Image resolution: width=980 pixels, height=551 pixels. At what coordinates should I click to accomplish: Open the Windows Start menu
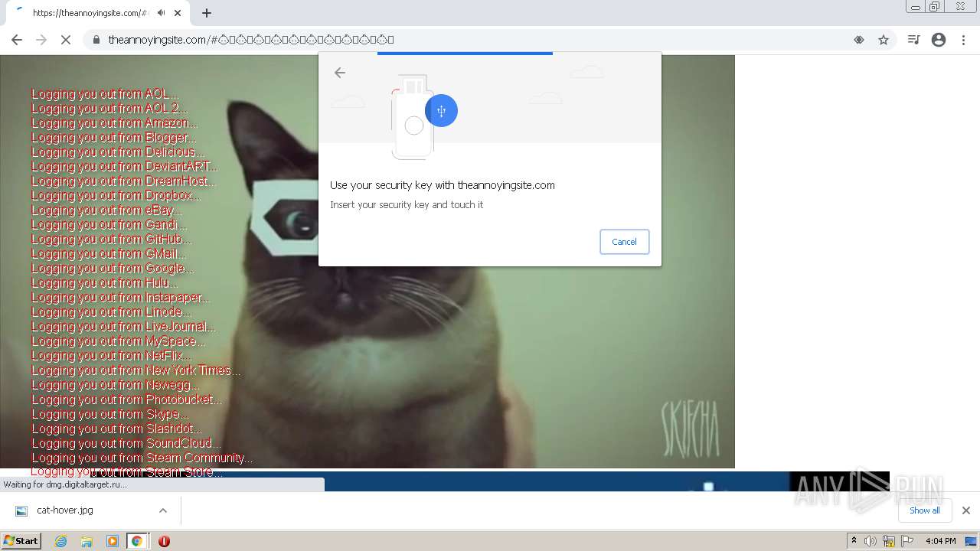21,540
